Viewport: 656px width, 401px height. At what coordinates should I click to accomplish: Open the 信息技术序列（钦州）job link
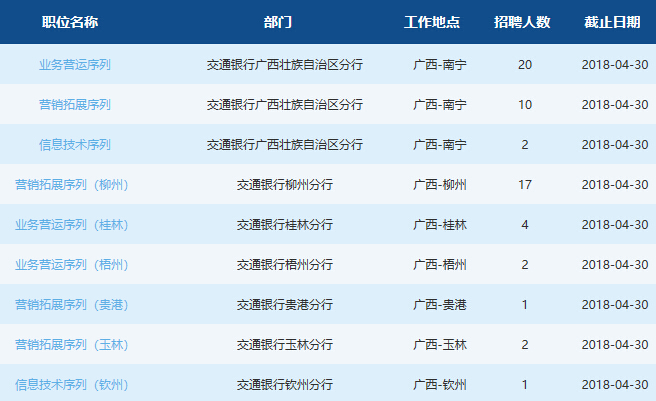pos(72,385)
